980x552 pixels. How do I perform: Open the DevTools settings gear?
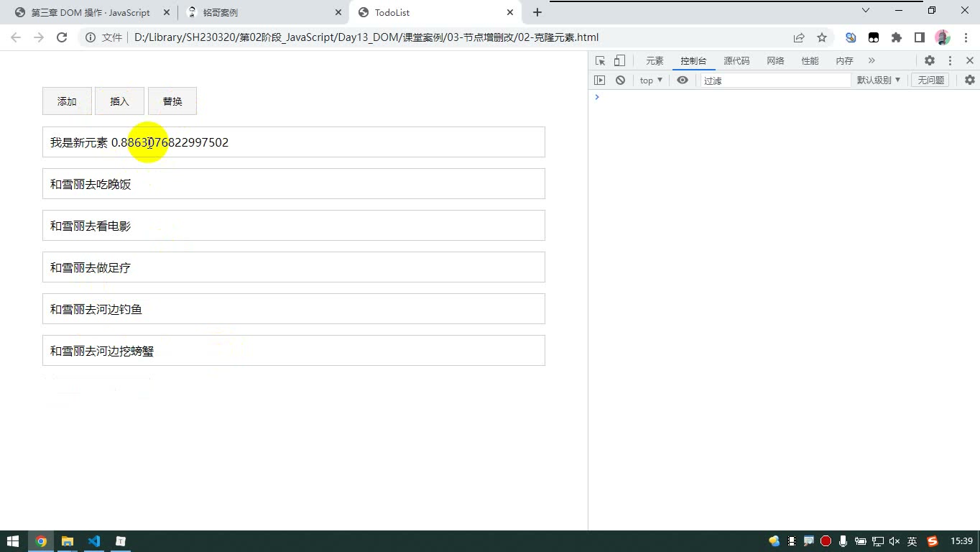coord(930,61)
